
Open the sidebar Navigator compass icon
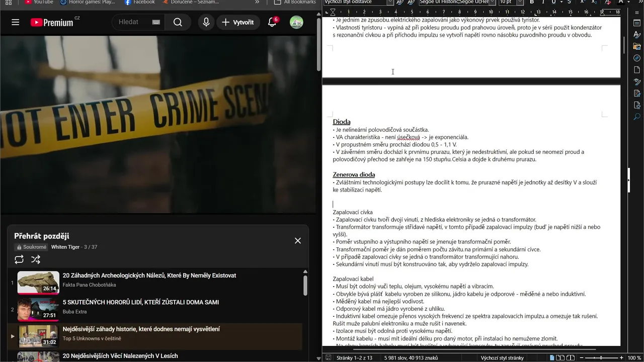tap(637, 58)
